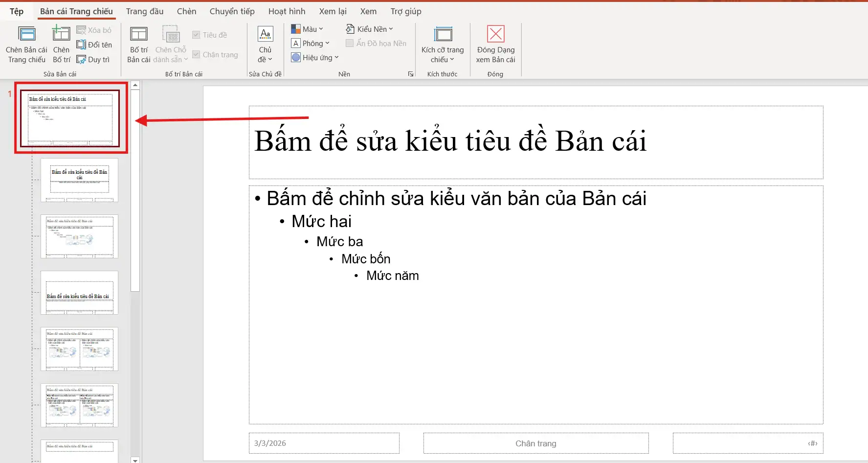This screenshot has width=868, height=463.
Task: Đổi tên bản cái trang chiếu
Action: click(x=95, y=45)
